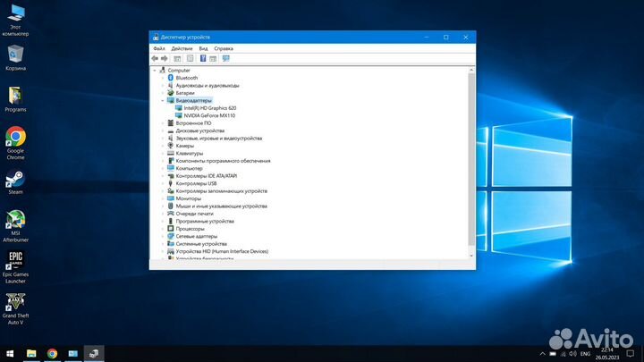644x362 pixels.
Task: Click the Back arrow in Device Manager toolbar
Action: tap(155, 59)
